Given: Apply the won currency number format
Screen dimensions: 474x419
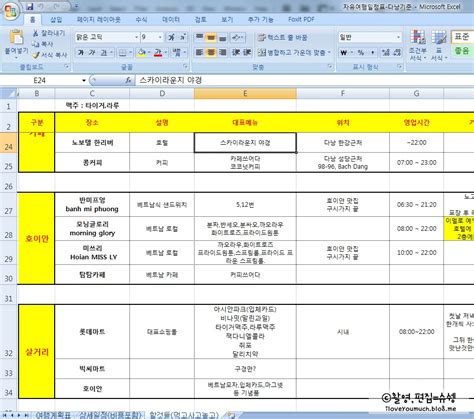Looking at the screenshot, I should tap(345, 52).
